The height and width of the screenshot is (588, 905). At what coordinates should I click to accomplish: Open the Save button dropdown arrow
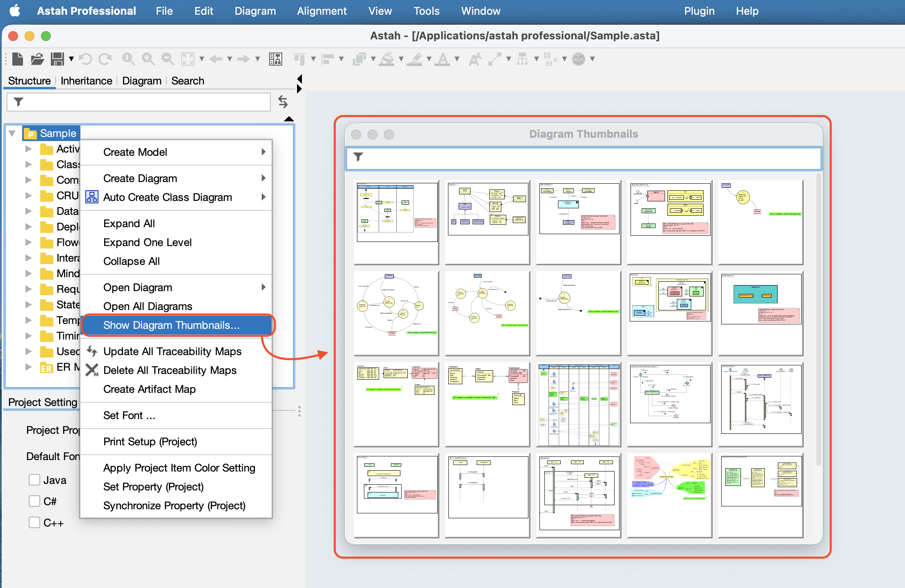pyautogui.click(x=71, y=59)
